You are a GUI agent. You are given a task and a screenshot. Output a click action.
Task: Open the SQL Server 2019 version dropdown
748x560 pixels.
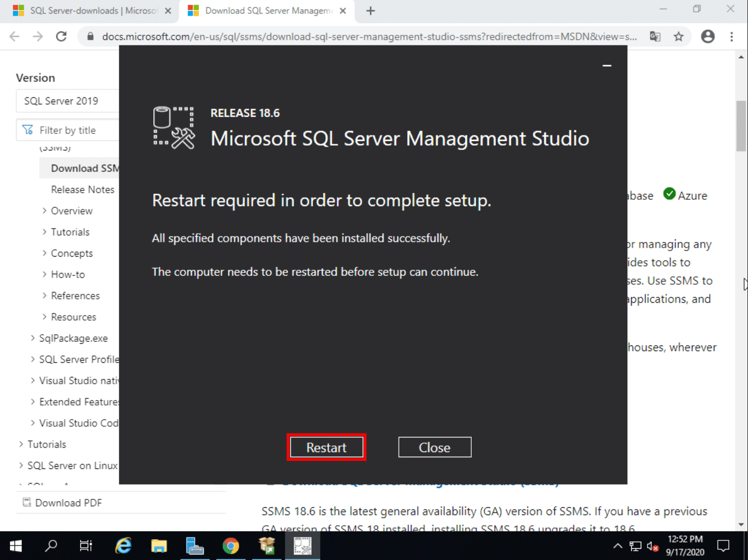pos(67,101)
